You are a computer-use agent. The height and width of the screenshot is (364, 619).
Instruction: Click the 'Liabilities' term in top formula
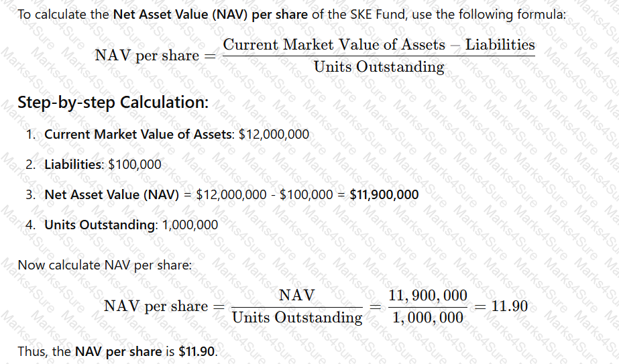(500, 45)
